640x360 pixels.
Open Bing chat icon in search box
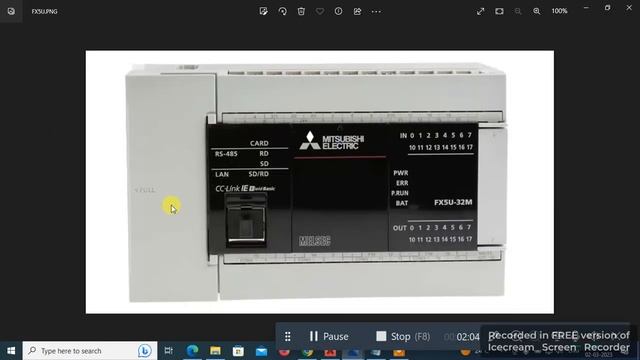[x=144, y=351]
